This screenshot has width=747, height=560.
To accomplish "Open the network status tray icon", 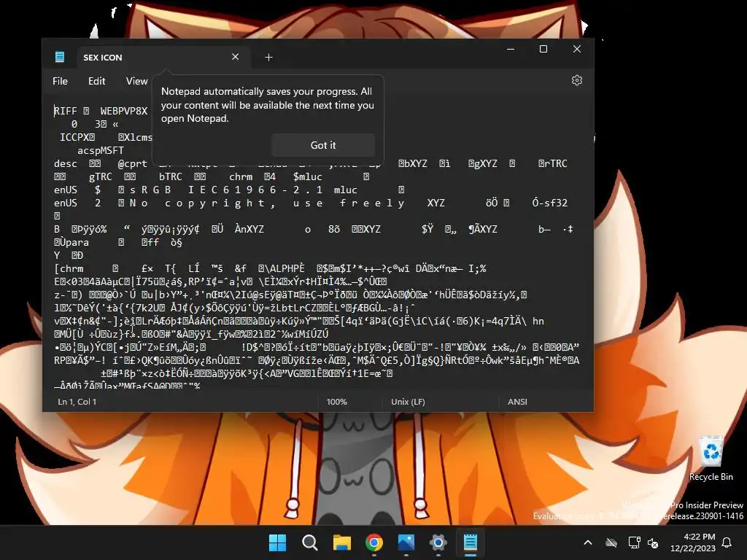I will (x=634, y=542).
